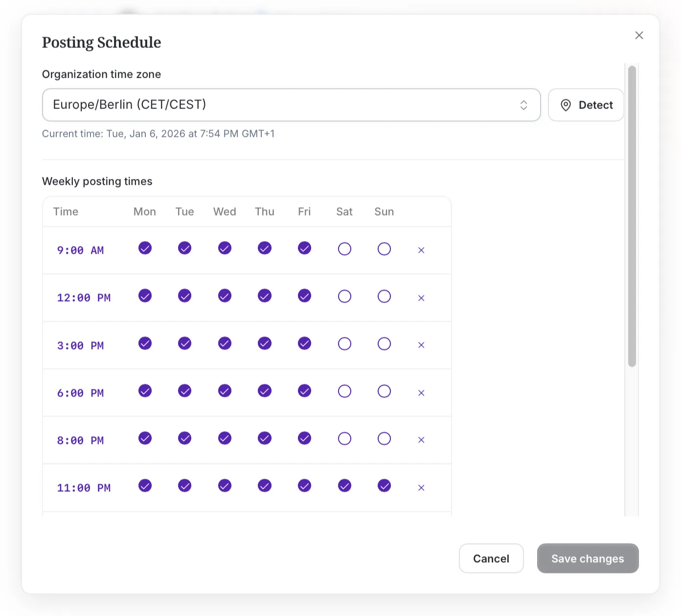Save the posting schedule changes
The image size is (681, 616).
pyautogui.click(x=588, y=558)
